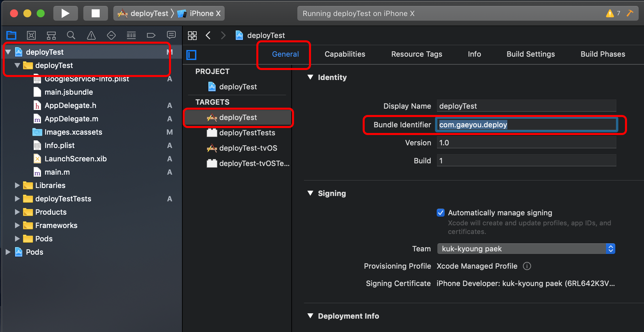Click the Version field
Image resolution: width=644 pixels, height=332 pixels.
click(x=526, y=143)
